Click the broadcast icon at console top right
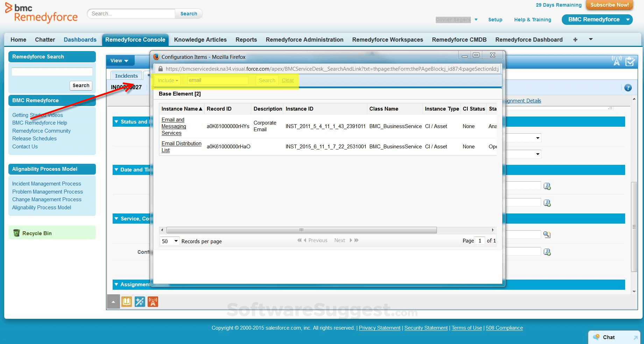 616,61
